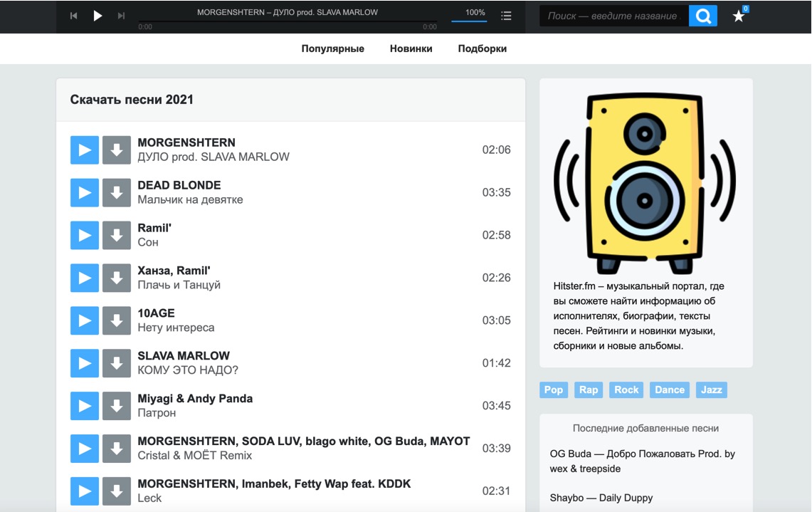Play Cristal & МОЁТ Remix track
Viewport: 812px width, 512px height.
point(85,448)
